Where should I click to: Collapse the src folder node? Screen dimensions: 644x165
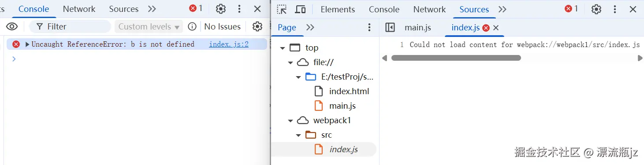298,135
